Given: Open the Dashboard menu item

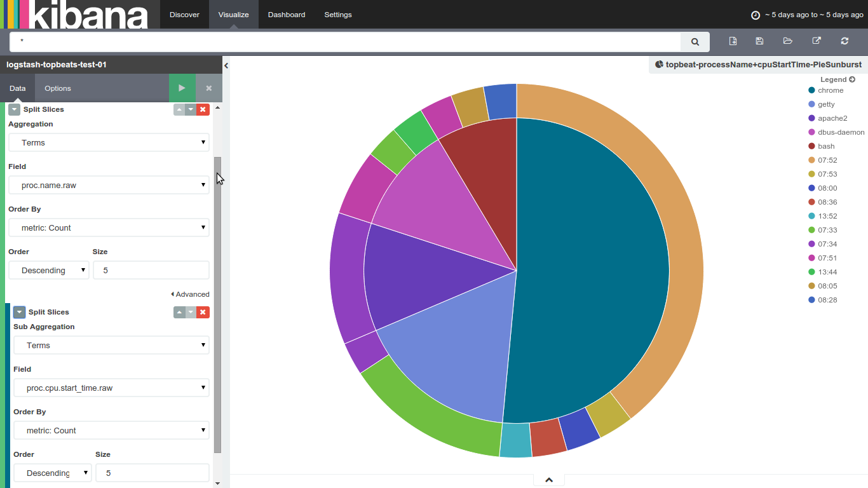Looking at the screenshot, I should [287, 15].
